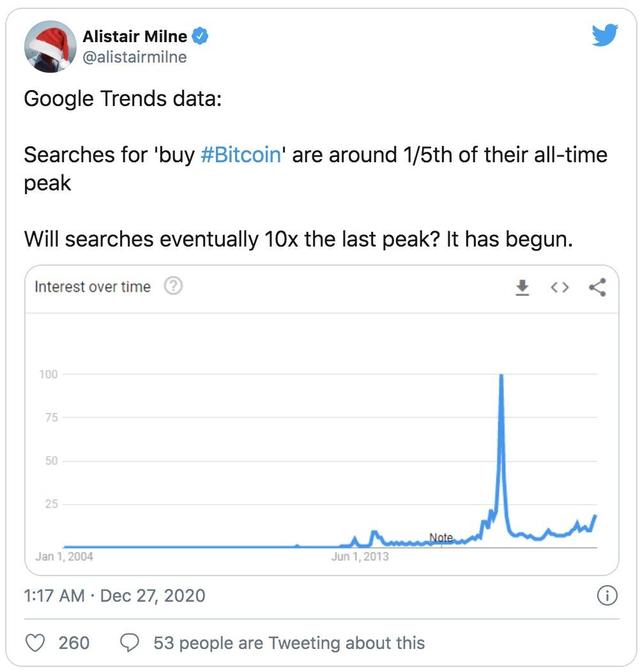Click the Jun 1, 2013 axis label
The image size is (640, 672).
pyautogui.click(x=360, y=557)
